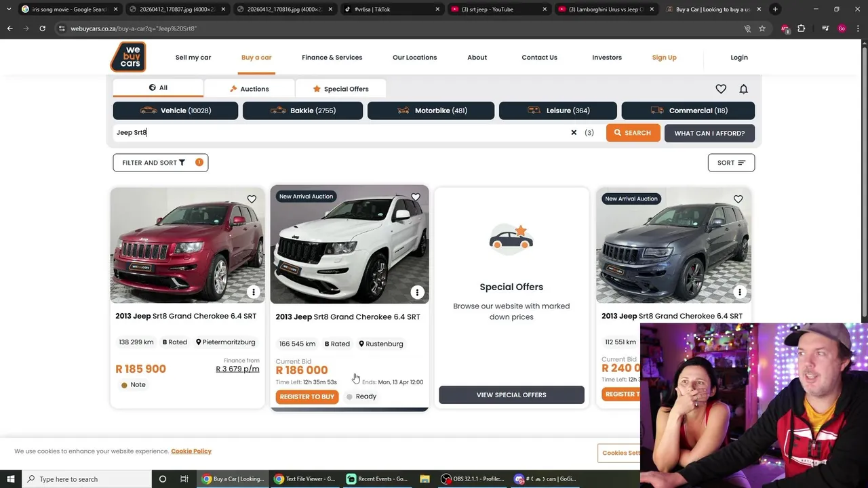
Task: Select the All listings tab
Action: pos(158,88)
